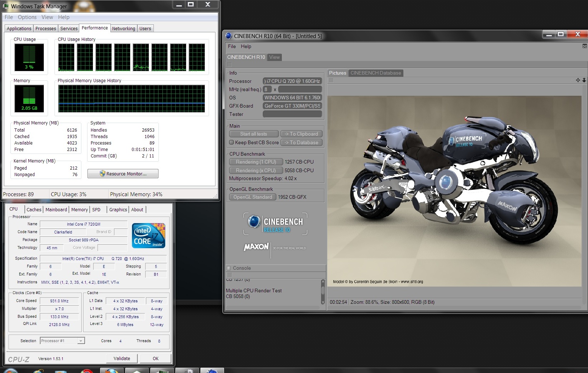Click the pan/move view icon above picture

point(578,80)
